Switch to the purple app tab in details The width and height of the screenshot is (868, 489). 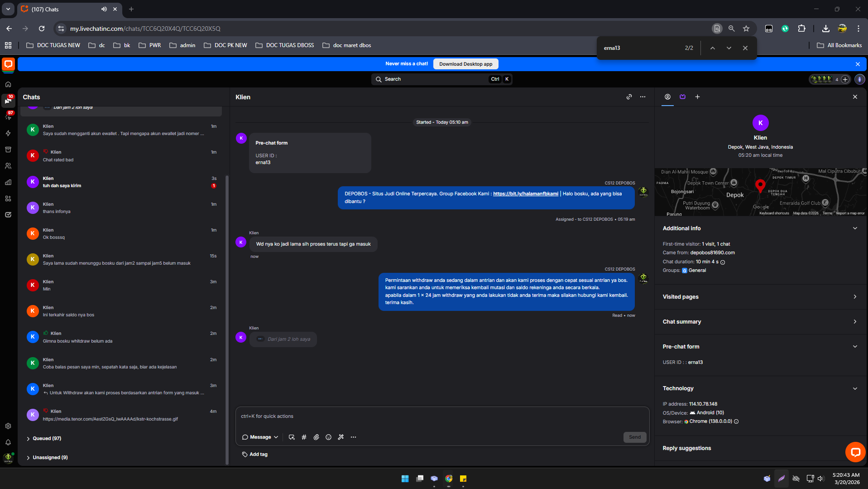click(682, 97)
